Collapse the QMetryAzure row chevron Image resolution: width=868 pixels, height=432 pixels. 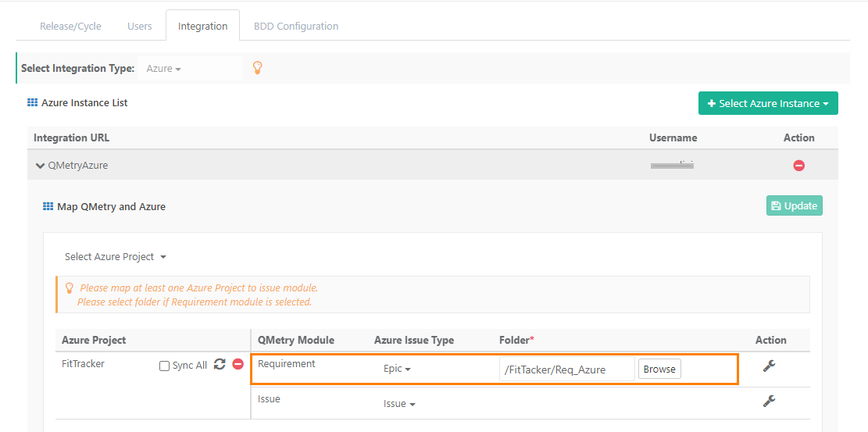point(40,165)
